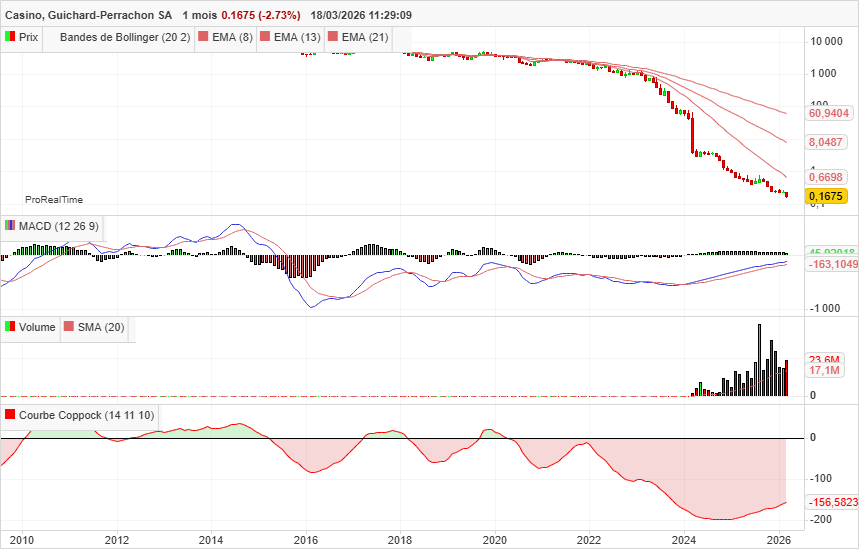The image size is (859, 549).
Task: Click the Volume legend label
Action: [37, 327]
